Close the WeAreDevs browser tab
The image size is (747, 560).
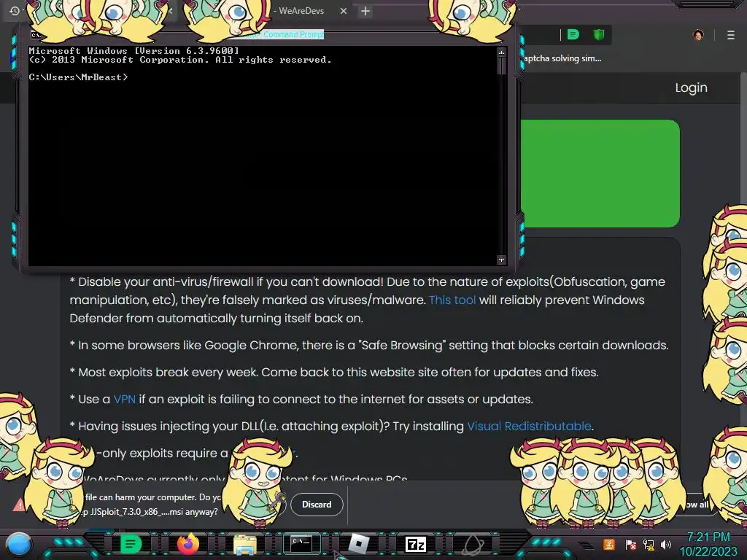(344, 10)
